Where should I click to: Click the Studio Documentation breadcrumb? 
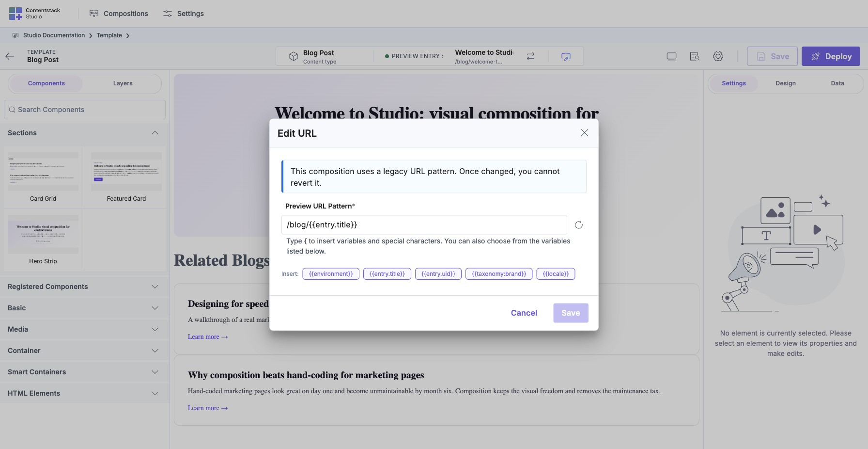54,35
